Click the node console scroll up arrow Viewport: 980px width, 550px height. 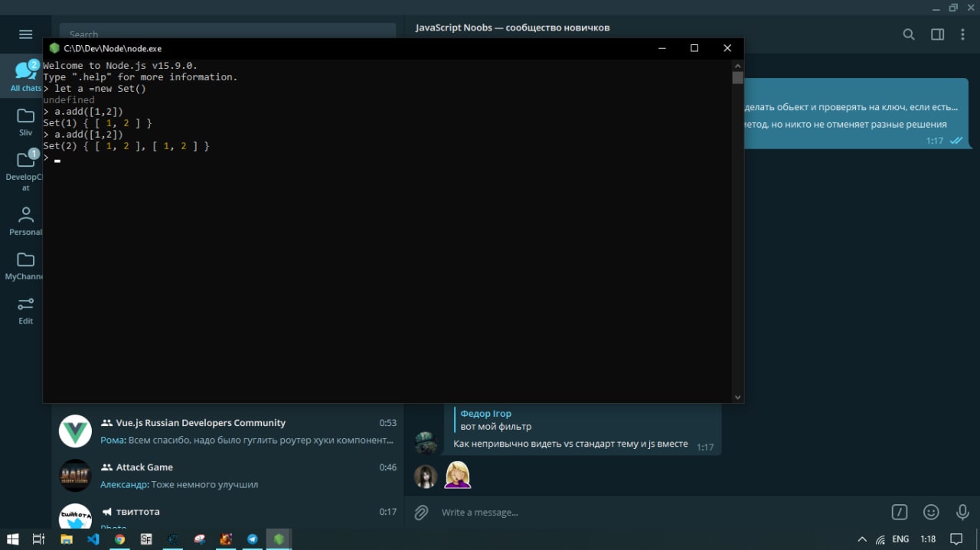(737, 66)
